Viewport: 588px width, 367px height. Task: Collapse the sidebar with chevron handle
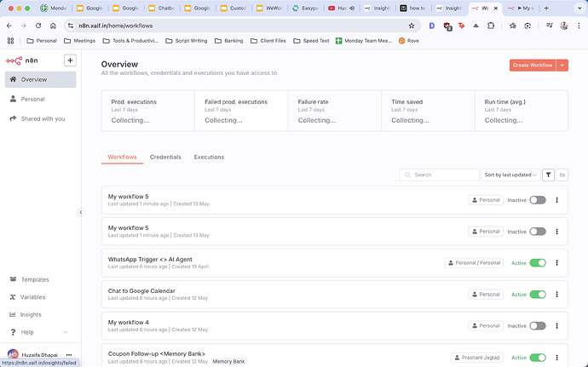pyautogui.click(x=81, y=212)
